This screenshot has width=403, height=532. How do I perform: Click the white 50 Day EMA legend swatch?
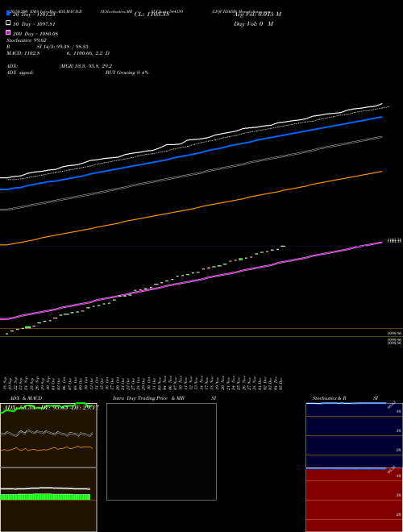(9, 23)
